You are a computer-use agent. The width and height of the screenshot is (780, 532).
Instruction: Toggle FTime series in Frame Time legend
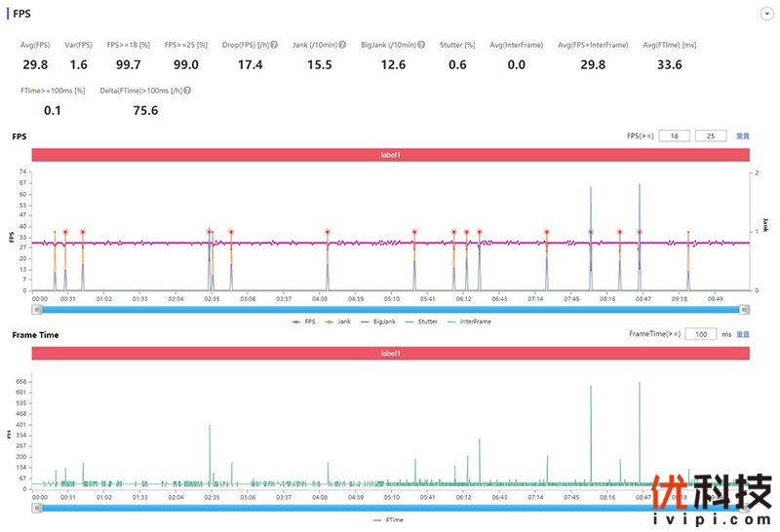(390, 519)
